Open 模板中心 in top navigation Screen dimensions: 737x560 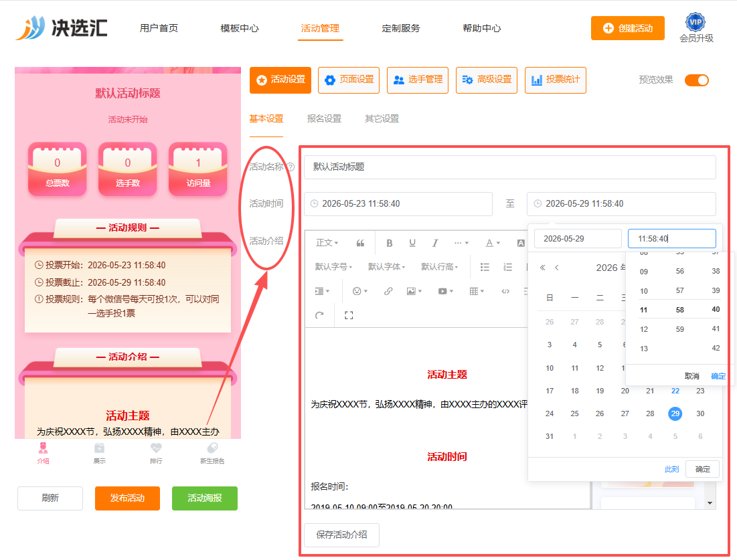pyautogui.click(x=240, y=28)
